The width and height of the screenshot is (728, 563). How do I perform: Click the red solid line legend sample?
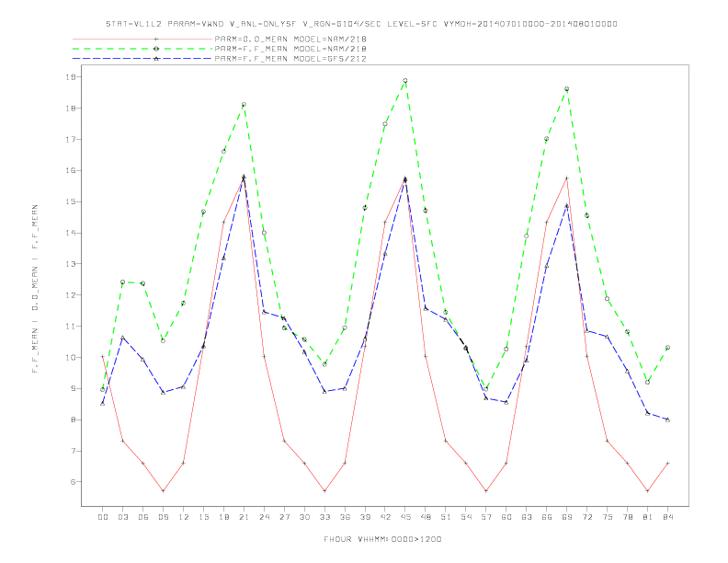(142, 39)
